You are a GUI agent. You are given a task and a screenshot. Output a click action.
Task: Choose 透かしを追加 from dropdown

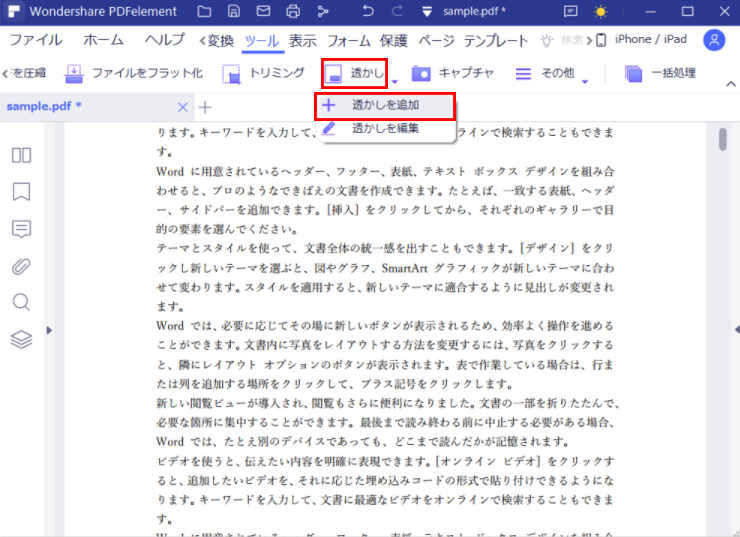pos(385,105)
